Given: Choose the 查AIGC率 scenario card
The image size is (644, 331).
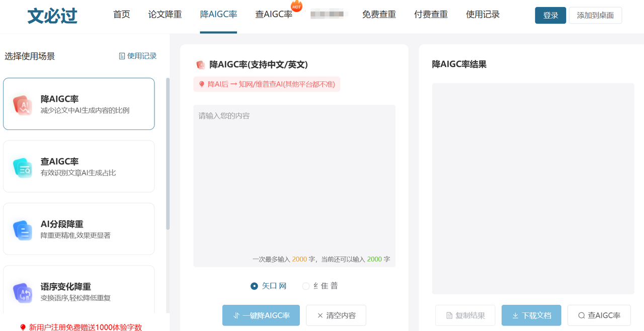Looking at the screenshot, I should coord(78,166).
